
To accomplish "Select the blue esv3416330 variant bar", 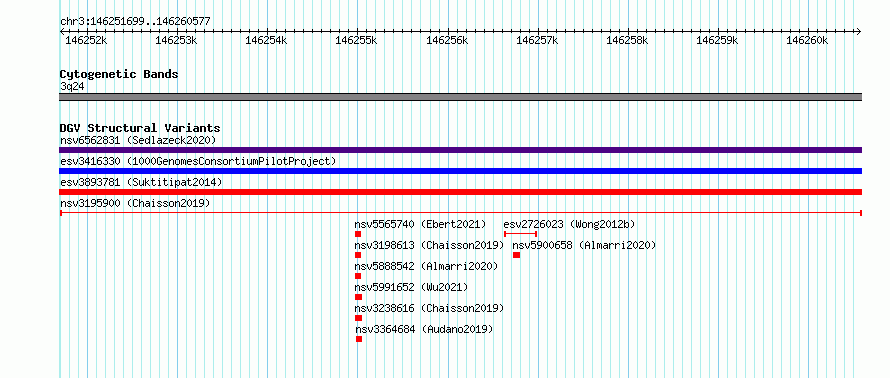I will [x=460, y=171].
